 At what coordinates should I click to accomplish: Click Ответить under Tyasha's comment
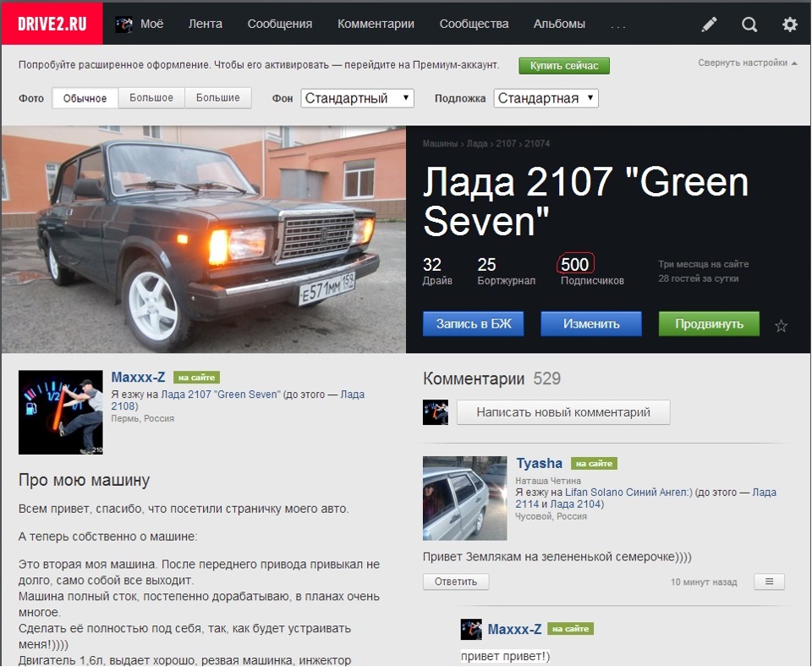[456, 582]
